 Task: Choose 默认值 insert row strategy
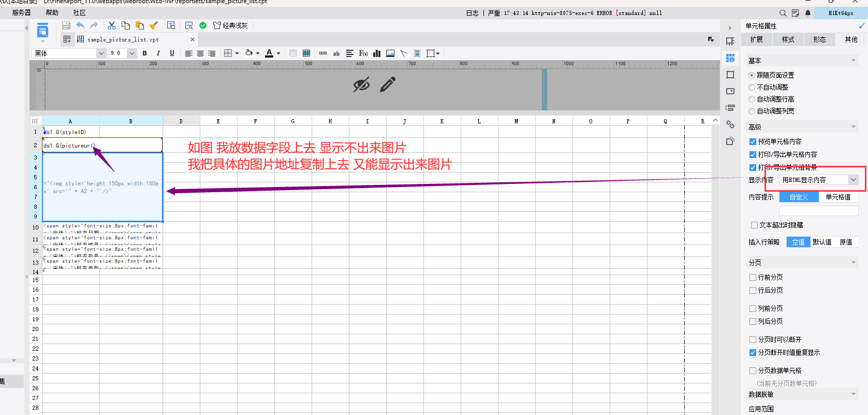[x=821, y=242]
